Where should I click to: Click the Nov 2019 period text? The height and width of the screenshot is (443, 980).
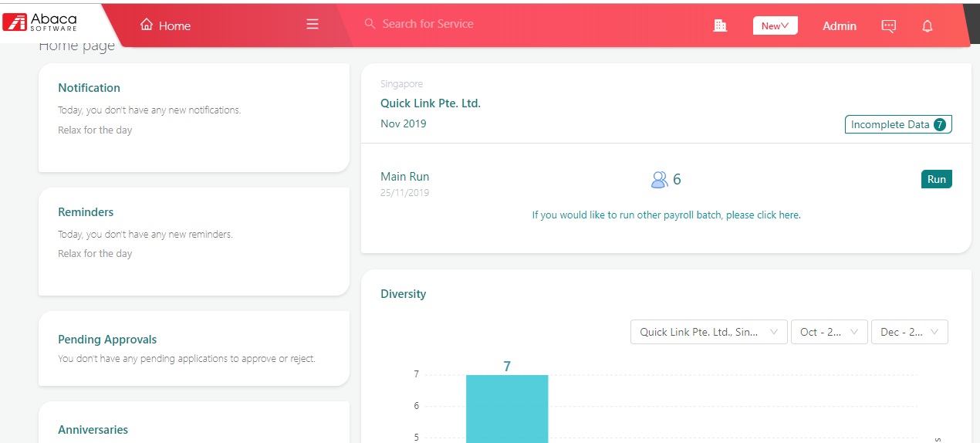coord(403,123)
